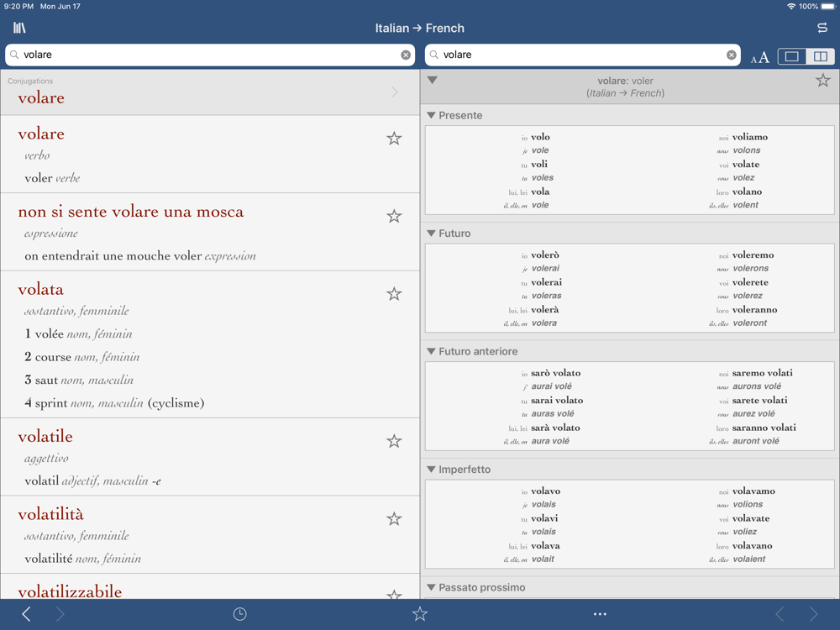Viewport: 840px width, 630px height.
Task: Switch to split-pane layout
Action: (820, 56)
